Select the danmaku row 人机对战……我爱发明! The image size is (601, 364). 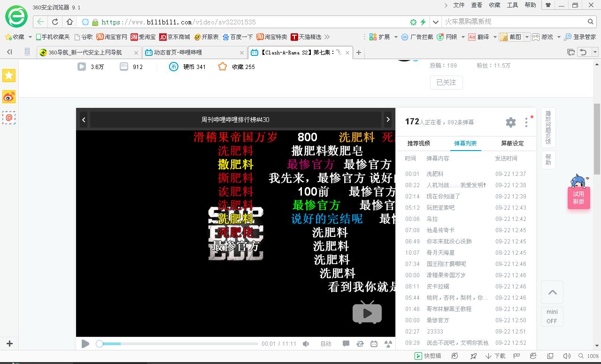click(x=466, y=185)
